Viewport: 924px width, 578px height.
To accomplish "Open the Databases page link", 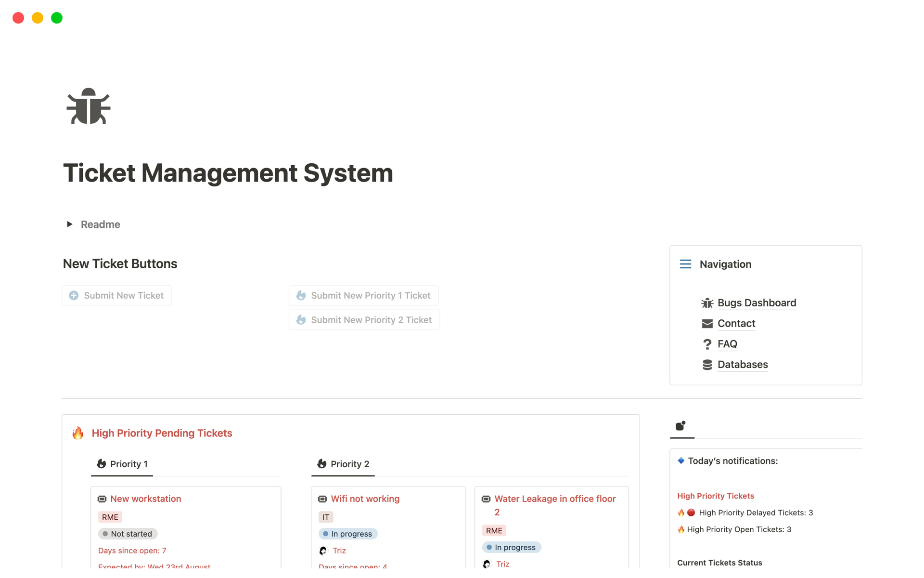I will [743, 365].
